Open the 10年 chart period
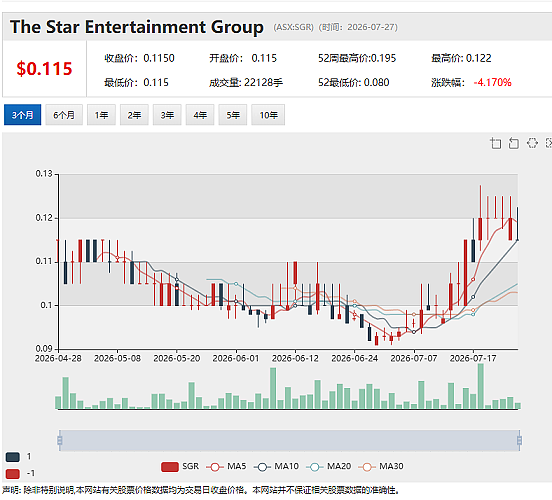 [x=268, y=115]
